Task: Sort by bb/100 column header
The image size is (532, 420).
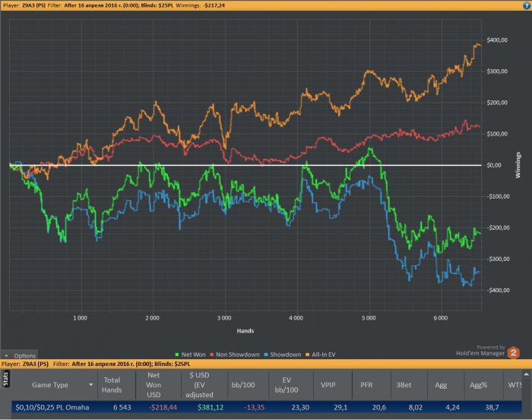Action: point(243,385)
